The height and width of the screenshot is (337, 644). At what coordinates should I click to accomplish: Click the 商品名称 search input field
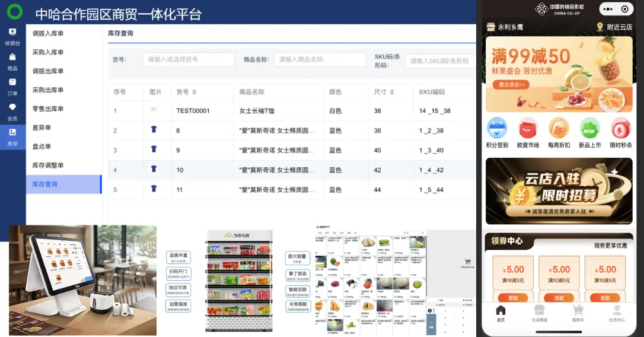pos(320,60)
